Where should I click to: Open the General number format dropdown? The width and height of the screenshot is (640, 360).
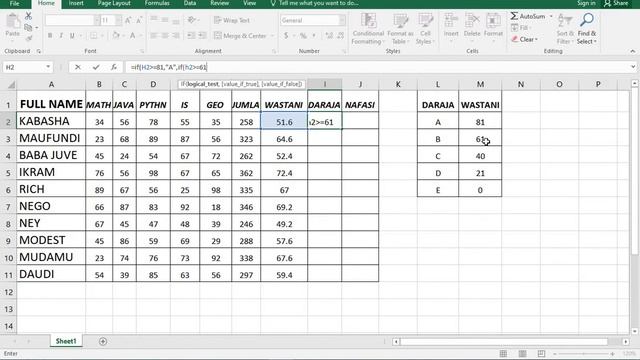pos(342,20)
